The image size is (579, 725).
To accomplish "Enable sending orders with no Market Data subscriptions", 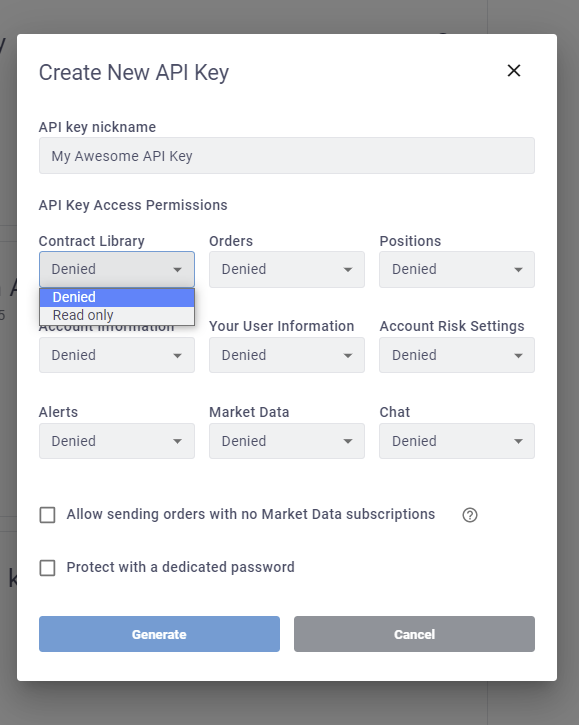I will click(47, 515).
